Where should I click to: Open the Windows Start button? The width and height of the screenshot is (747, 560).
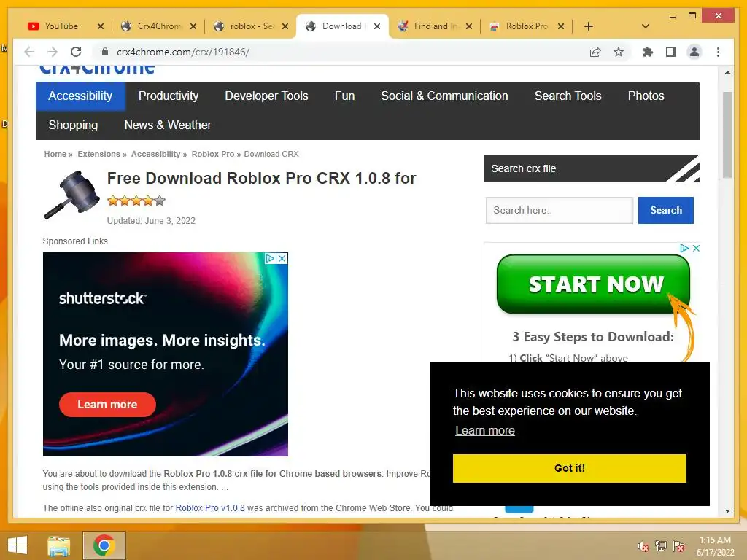click(18, 545)
